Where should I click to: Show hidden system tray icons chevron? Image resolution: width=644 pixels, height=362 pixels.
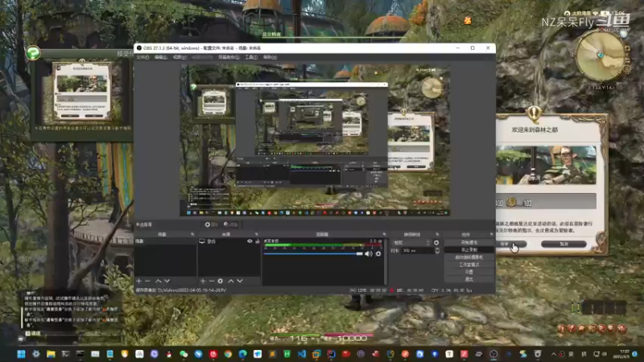[x=553, y=354]
